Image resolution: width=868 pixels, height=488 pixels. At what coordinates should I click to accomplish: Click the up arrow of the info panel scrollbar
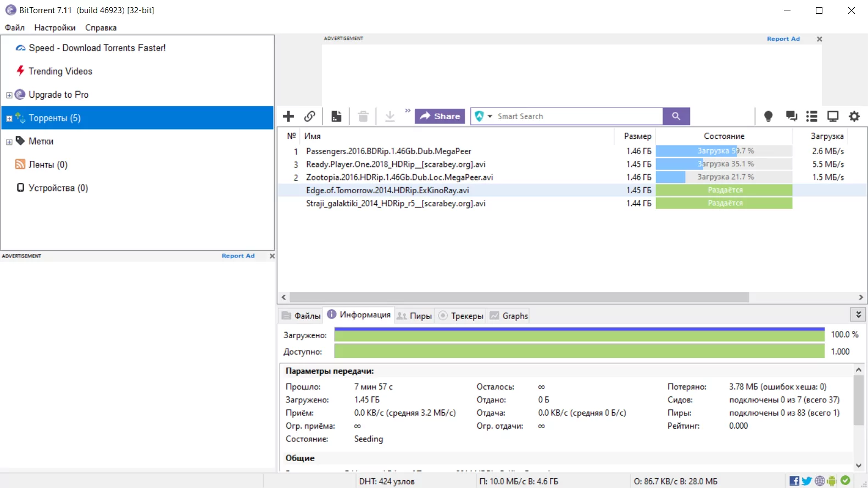point(859,370)
